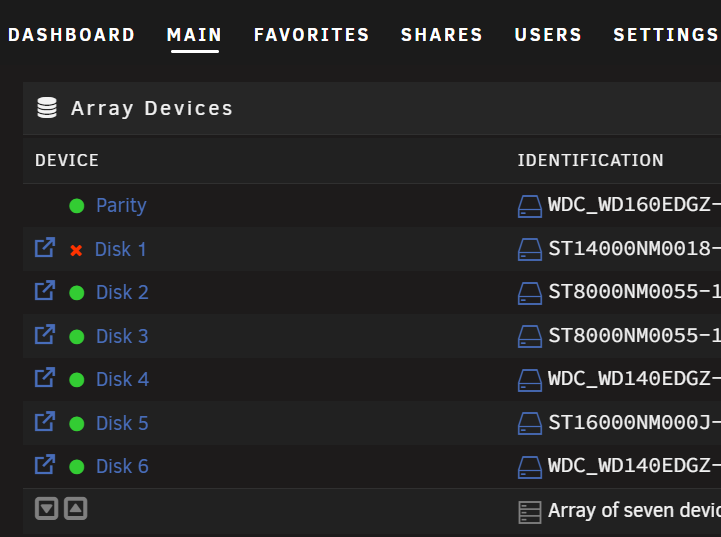Viewport: 721px width, 537px height.
Task: Click the Disk 6 green status indicator
Action: pyautogui.click(x=77, y=467)
